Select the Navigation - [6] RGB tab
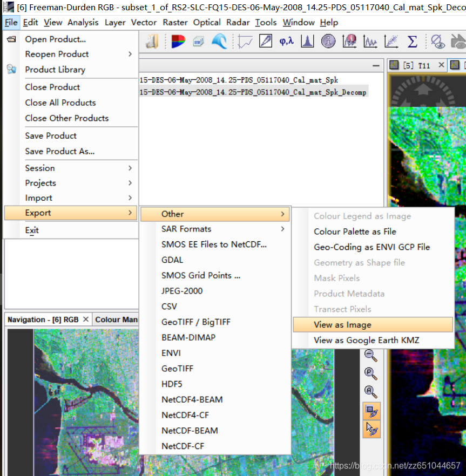This screenshot has height=476, width=466. (x=43, y=319)
